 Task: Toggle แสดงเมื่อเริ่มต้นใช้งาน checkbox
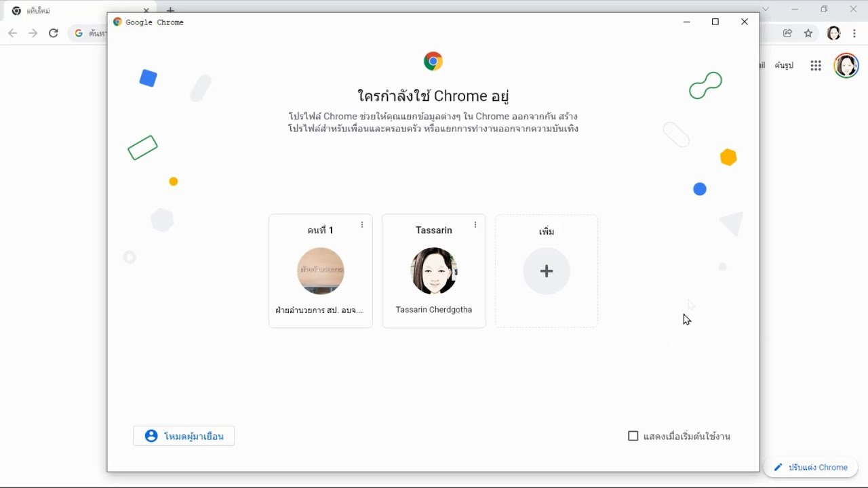[x=633, y=436]
